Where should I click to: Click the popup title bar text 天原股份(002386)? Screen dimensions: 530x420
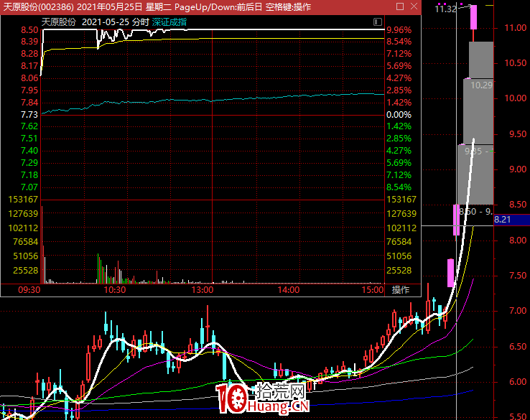(39, 6)
